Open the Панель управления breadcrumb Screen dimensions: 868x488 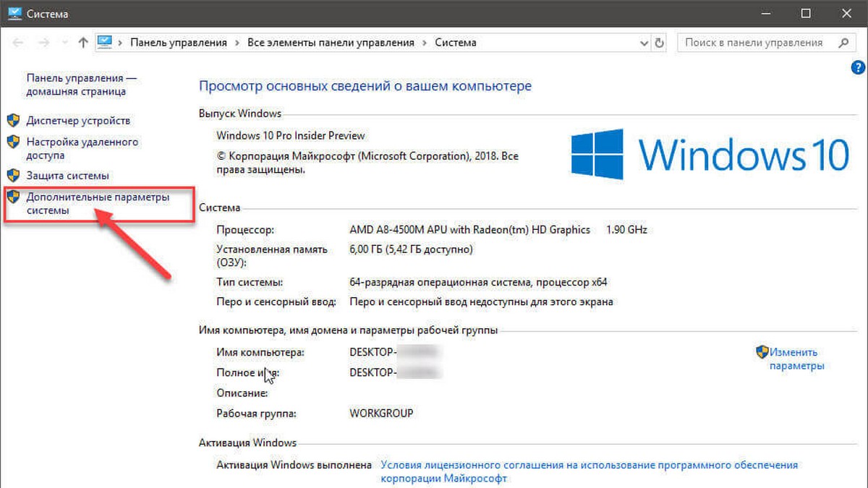(179, 43)
